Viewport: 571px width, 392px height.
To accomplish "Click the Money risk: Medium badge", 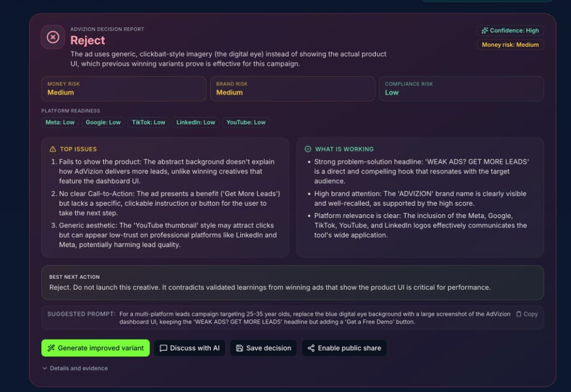I will pos(510,45).
